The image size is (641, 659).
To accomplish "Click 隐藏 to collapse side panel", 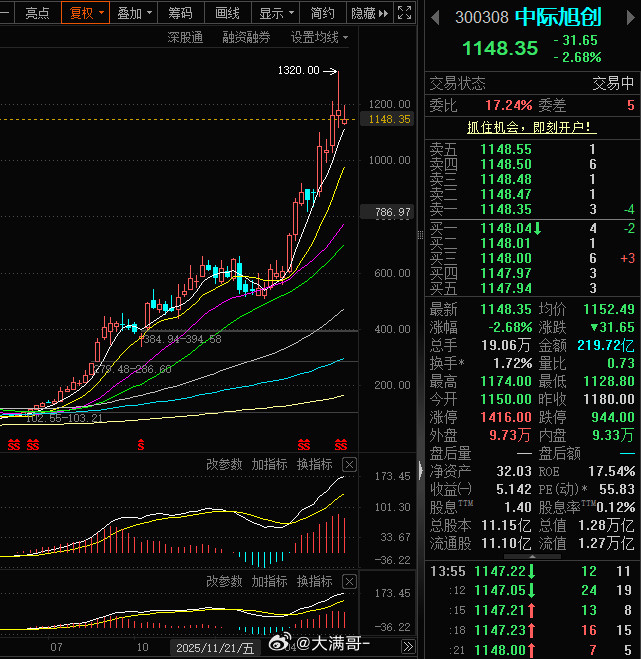I will coord(369,13).
